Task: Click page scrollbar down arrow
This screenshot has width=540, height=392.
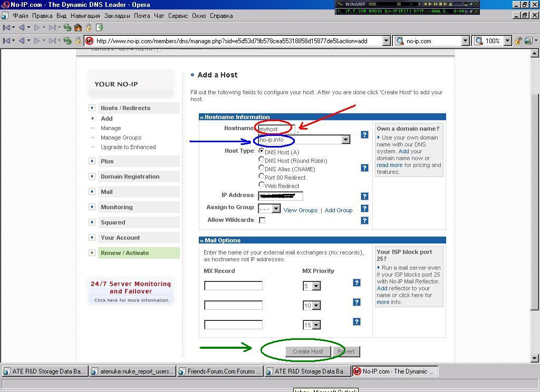Action: (534, 358)
